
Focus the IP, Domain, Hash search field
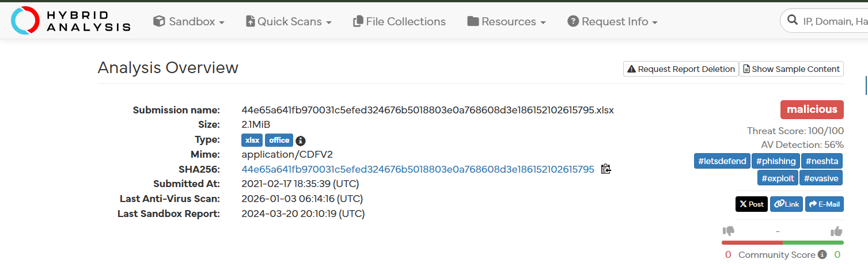(834, 21)
